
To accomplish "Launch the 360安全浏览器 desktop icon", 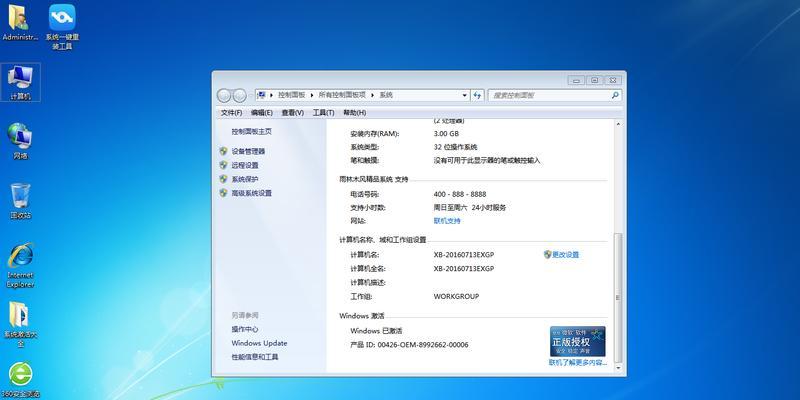I will [x=20, y=380].
